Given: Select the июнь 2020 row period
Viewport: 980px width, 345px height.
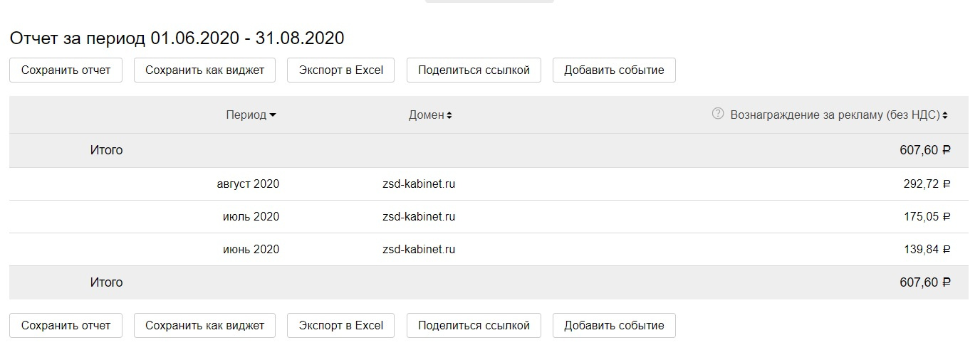Looking at the screenshot, I should [x=251, y=250].
